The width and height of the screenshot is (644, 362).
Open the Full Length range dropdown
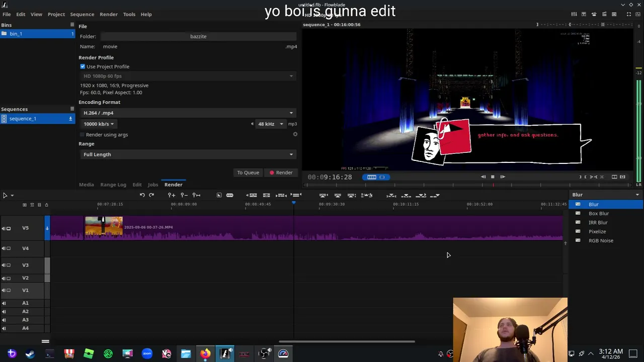click(x=188, y=154)
